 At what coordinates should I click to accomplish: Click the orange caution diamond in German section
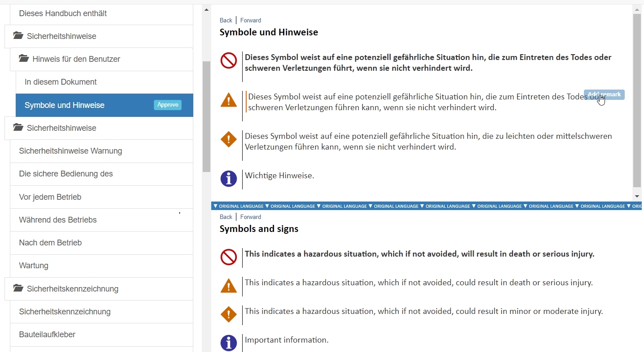tap(229, 139)
